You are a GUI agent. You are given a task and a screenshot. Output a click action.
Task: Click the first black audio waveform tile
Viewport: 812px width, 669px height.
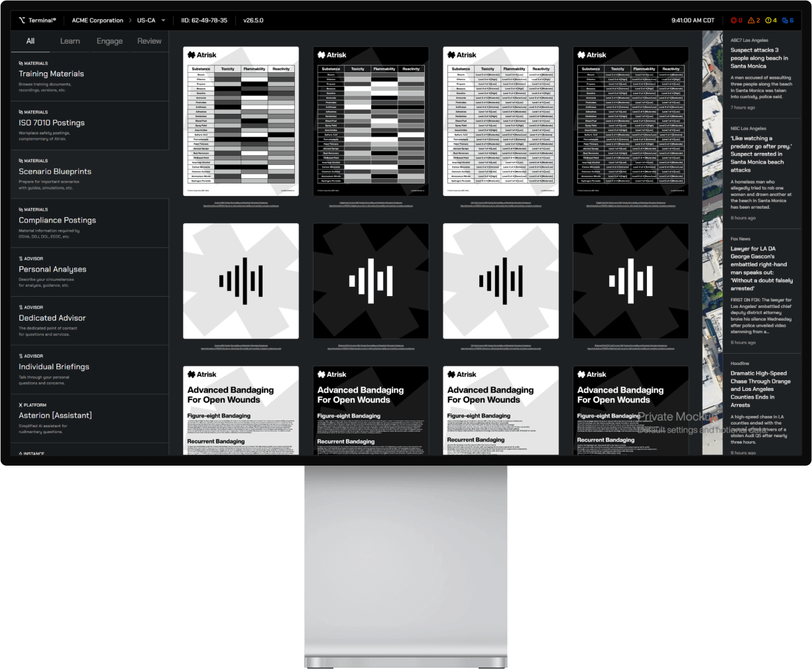pos(371,281)
